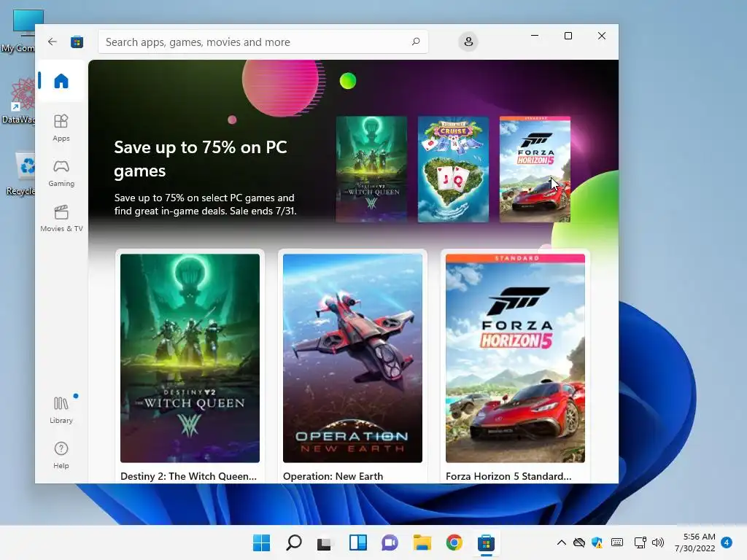The height and width of the screenshot is (560, 747).
Task: Open notification badge showing 4
Action: click(x=727, y=542)
